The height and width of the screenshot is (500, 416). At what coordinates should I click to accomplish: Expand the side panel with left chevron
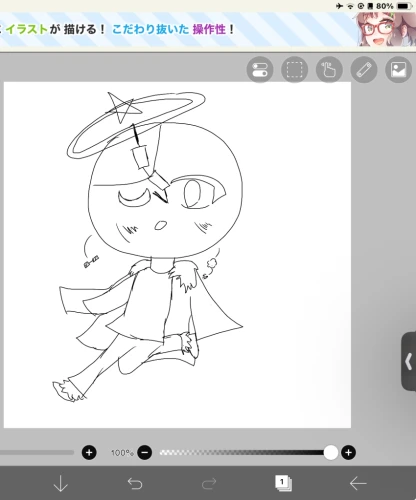[409, 361]
